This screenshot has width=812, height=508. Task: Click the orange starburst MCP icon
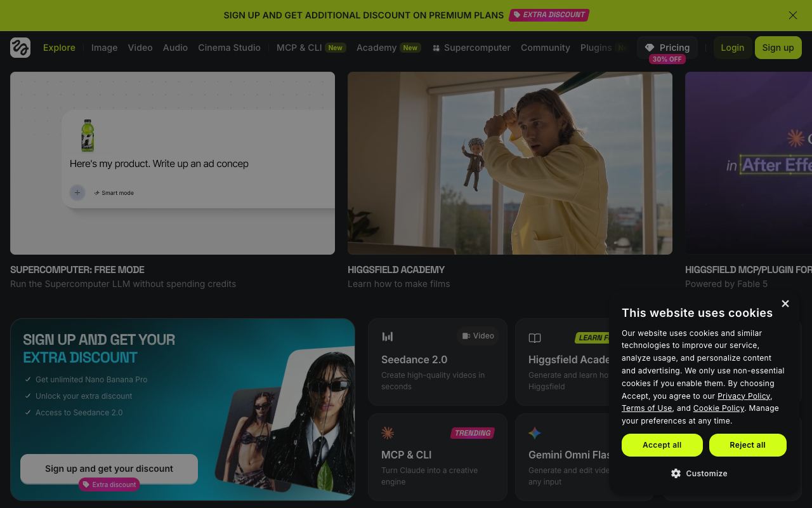[x=388, y=433]
